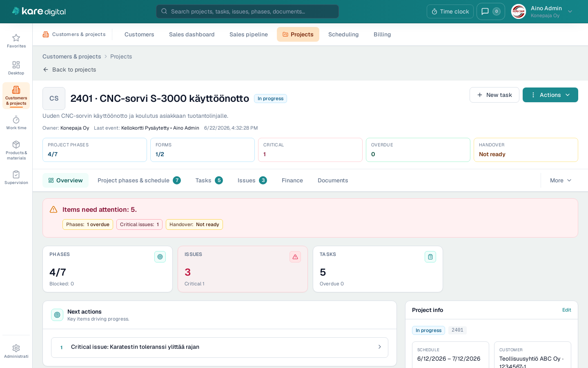Open the messages chat icon

click(x=485, y=11)
